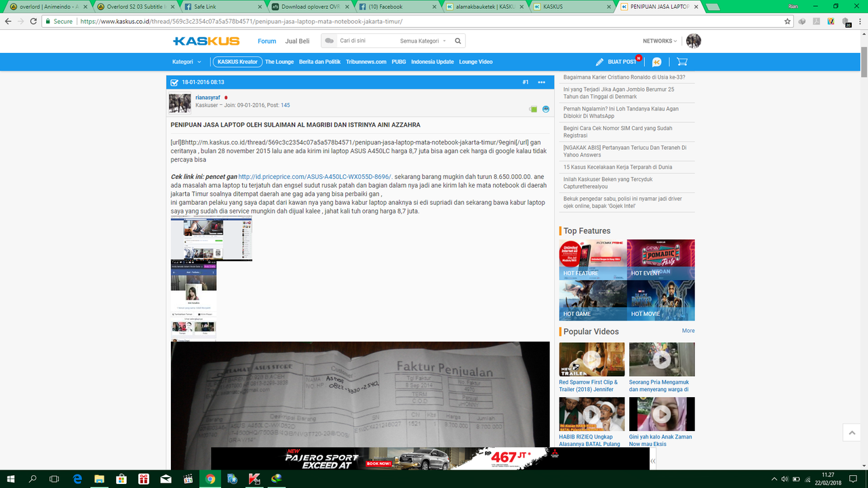This screenshot has height=488, width=868.
Task: Click the blue smiley badge icon
Action: (546, 108)
